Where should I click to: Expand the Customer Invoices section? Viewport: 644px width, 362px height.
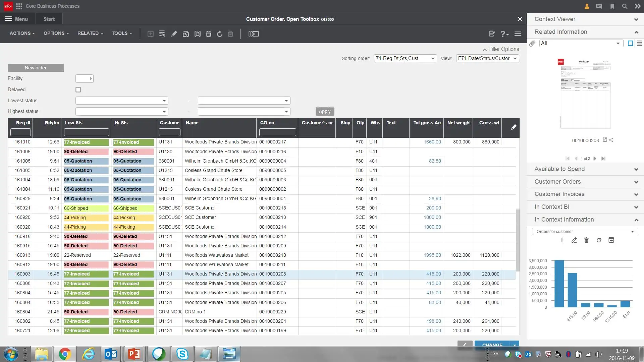[585, 194]
